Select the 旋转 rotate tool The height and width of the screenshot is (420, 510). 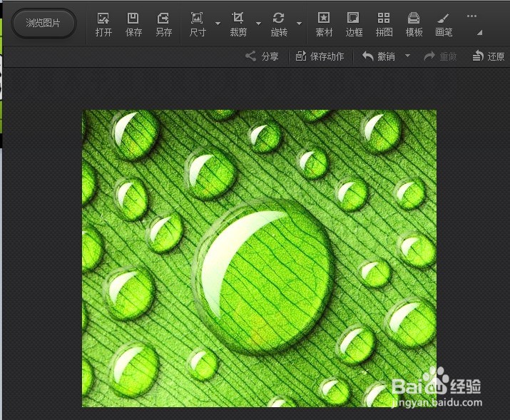tap(279, 24)
